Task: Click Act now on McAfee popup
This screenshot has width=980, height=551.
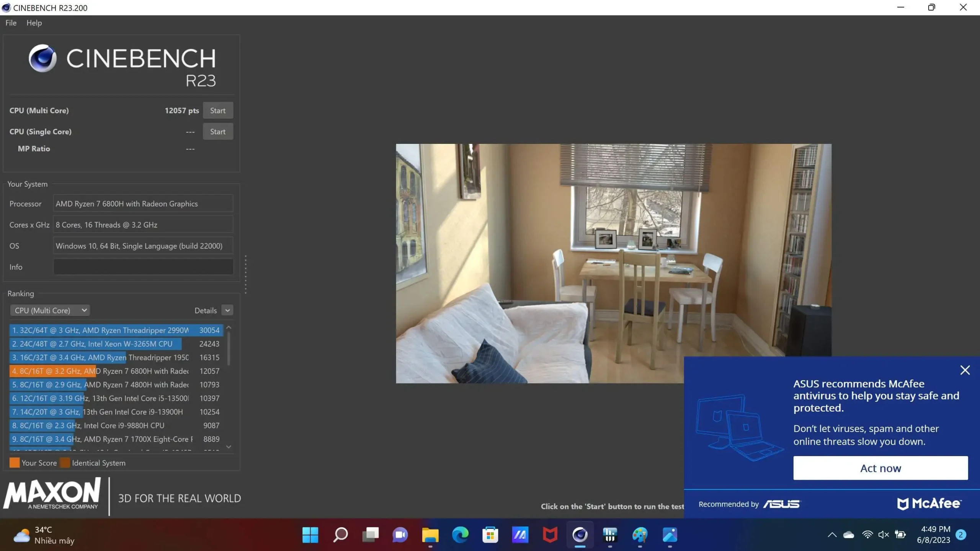Action: (x=880, y=468)
